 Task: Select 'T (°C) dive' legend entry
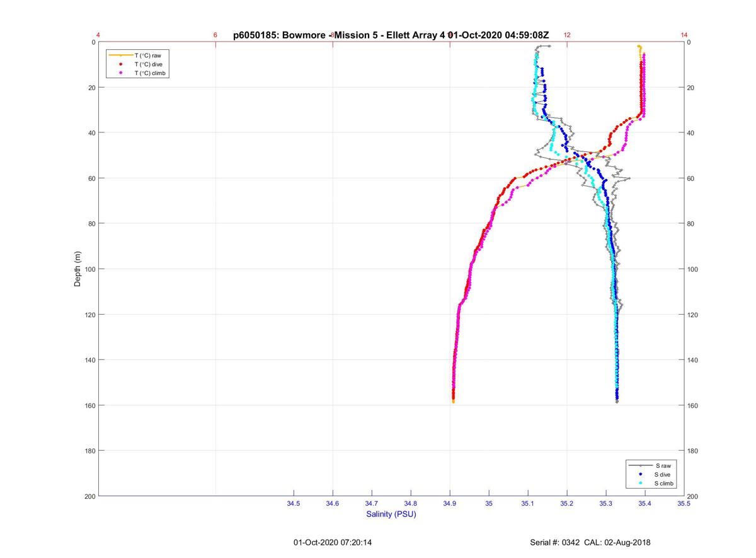(x=148, y=64)
